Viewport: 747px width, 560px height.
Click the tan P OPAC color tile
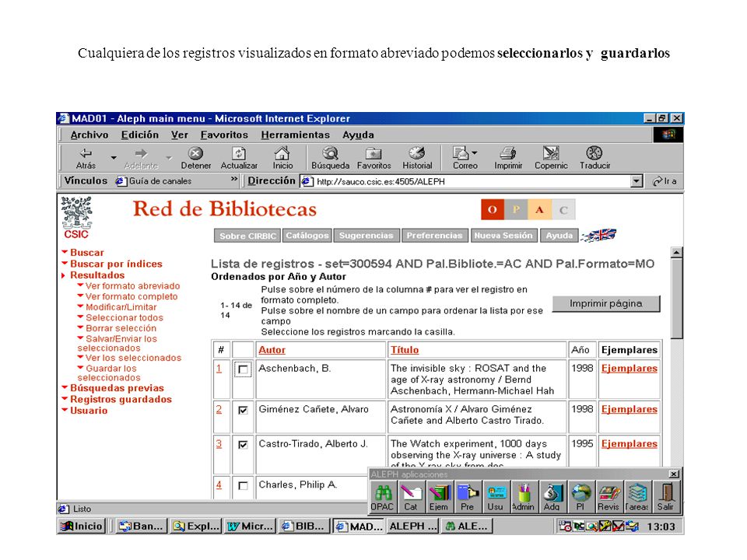click(516, 209)
